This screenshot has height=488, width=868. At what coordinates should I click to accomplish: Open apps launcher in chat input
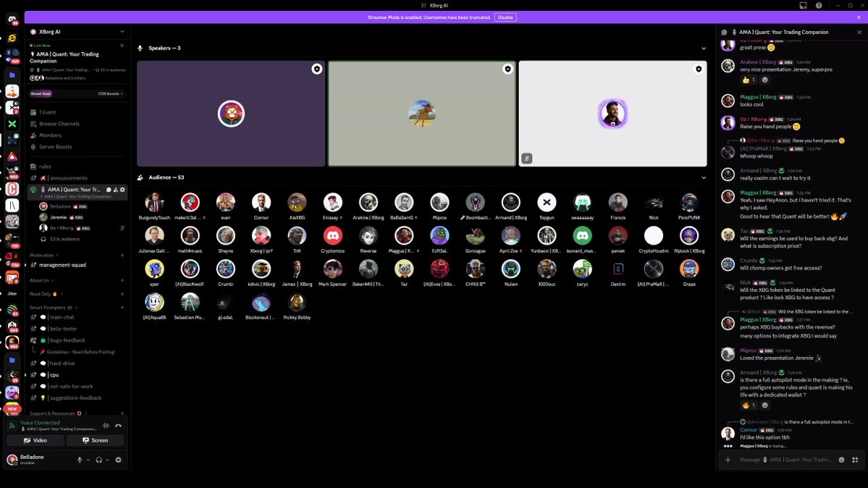(855, 460)
